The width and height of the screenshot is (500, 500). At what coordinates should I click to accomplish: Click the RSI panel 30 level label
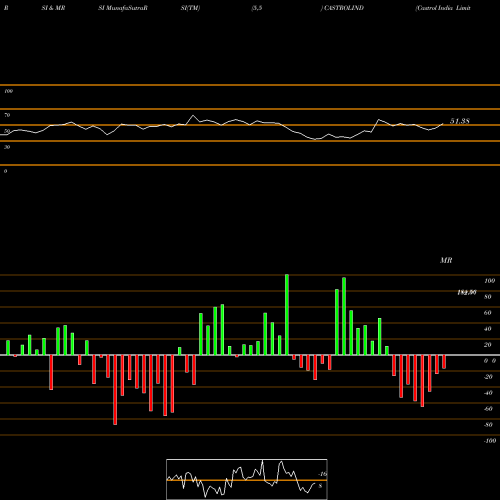pos(7,147)
